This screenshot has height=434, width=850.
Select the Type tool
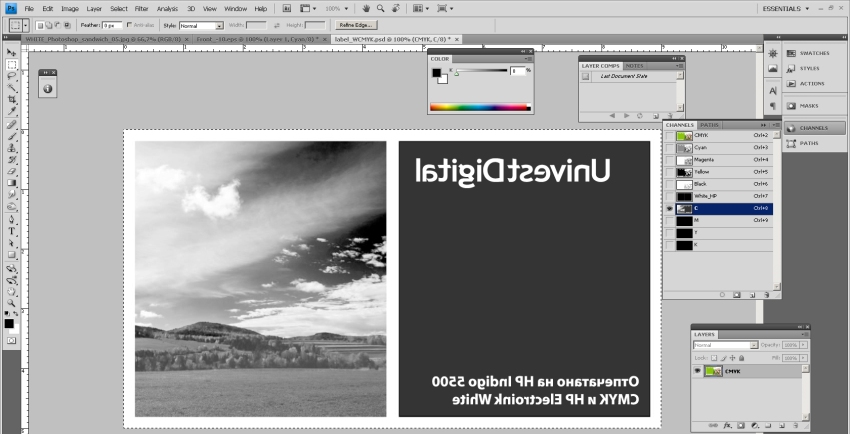click(x=11, y=231)
